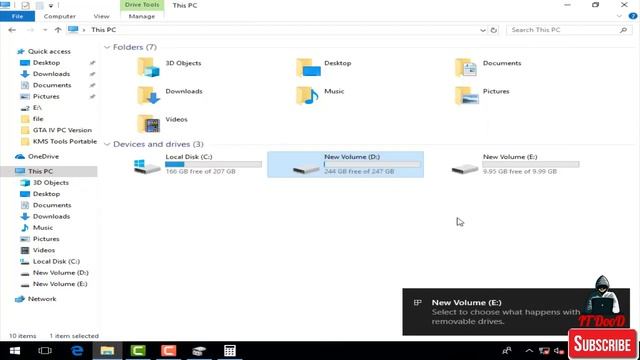Viewport: 640px width, 360px height.
Task: Go up one level with Up arrow
Action: pyautogui.click(x=58, y=30)
